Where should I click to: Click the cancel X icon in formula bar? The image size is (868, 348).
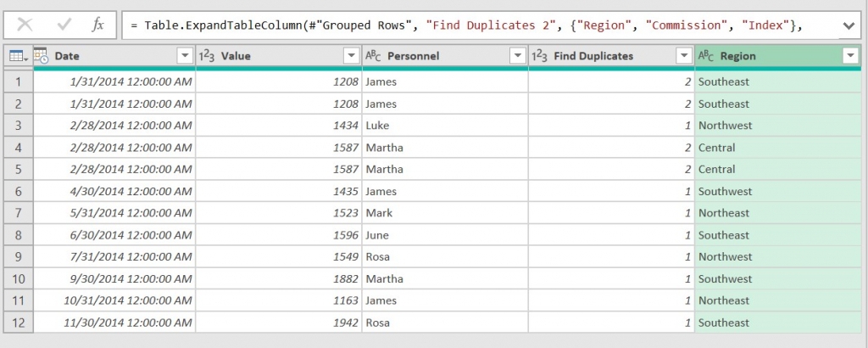(x=25, y=25)
